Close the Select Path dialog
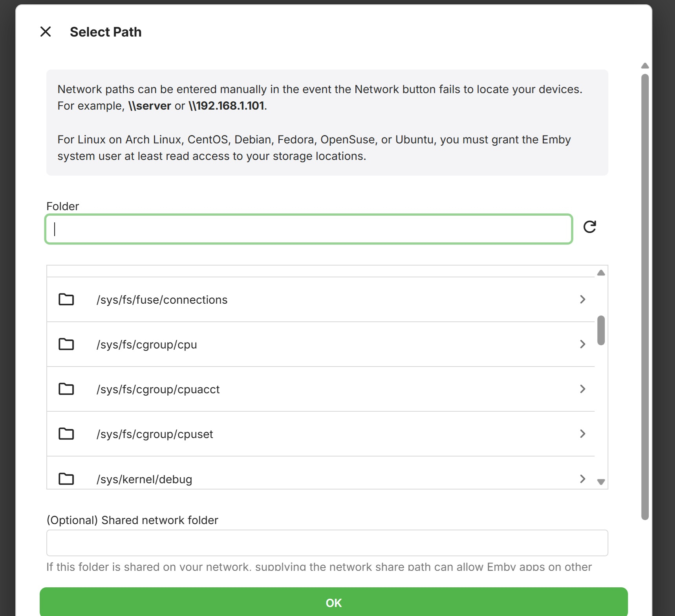 46,32
